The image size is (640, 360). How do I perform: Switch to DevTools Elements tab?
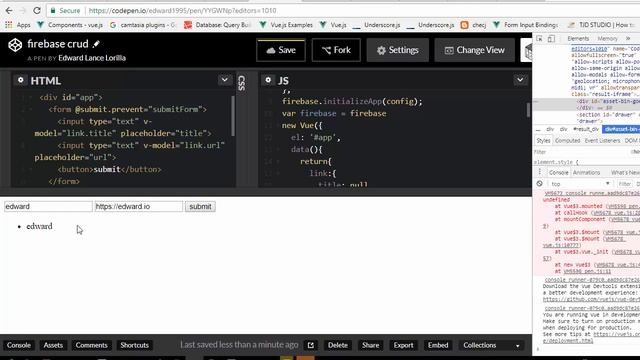click(578, 39)
